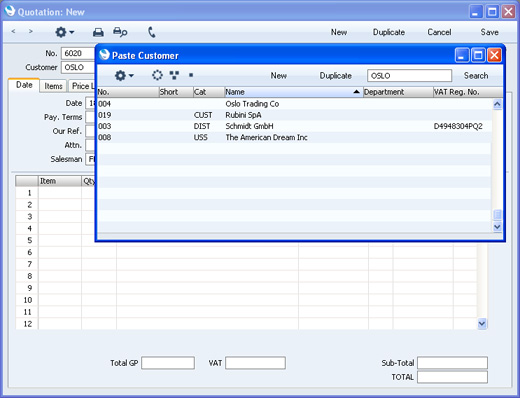Screen dimensions: 520x398
Task: Go to next record arrow in Quotation
Action: [31, 31]
